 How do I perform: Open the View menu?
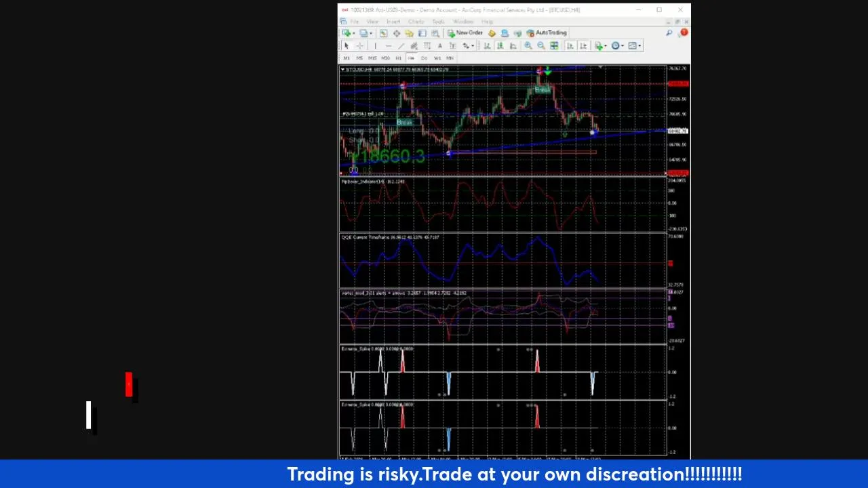click(x=372, y=22)
